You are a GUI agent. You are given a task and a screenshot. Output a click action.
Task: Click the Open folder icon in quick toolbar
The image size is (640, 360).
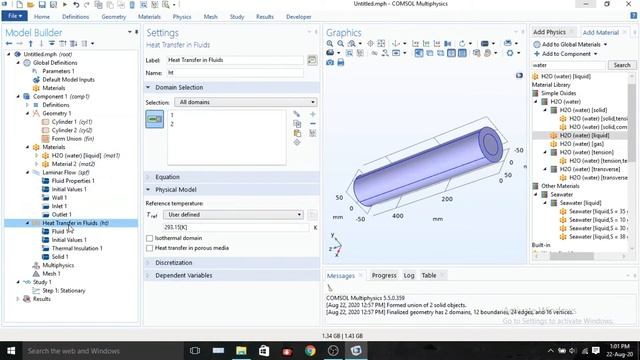coord(31,4)
